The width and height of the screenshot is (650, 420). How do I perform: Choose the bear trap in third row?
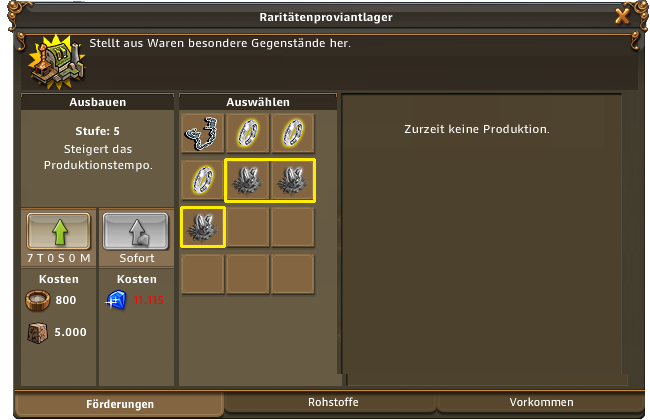click(203, 227)
